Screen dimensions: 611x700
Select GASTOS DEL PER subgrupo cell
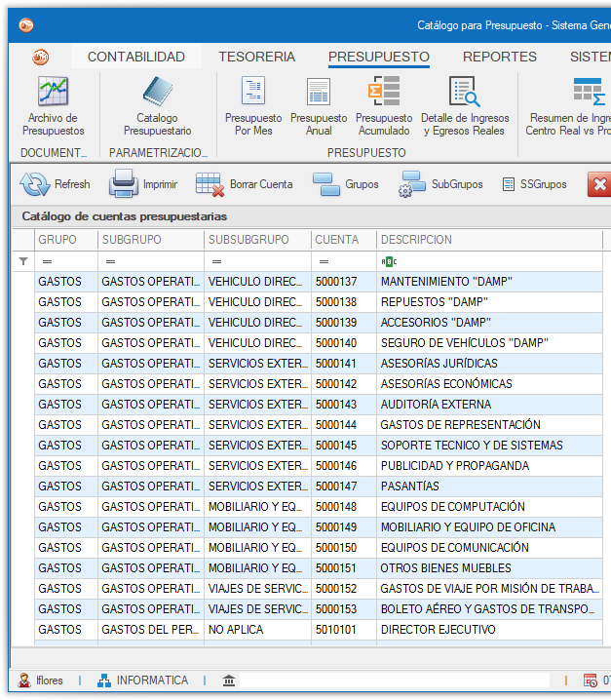(151, 630)
